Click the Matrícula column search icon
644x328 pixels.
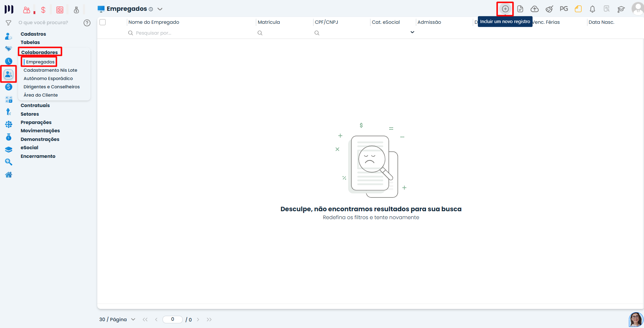(x=260, y=33)
